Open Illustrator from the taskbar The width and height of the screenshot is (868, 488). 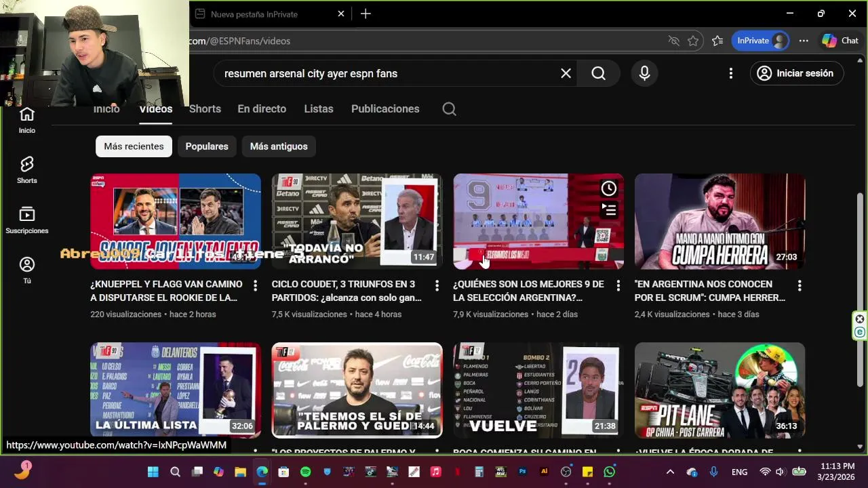coord(544,472)
